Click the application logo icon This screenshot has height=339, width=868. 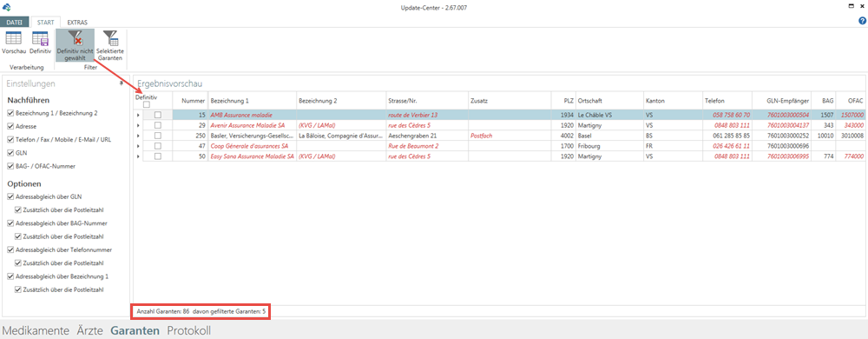(x=7, y=7)
